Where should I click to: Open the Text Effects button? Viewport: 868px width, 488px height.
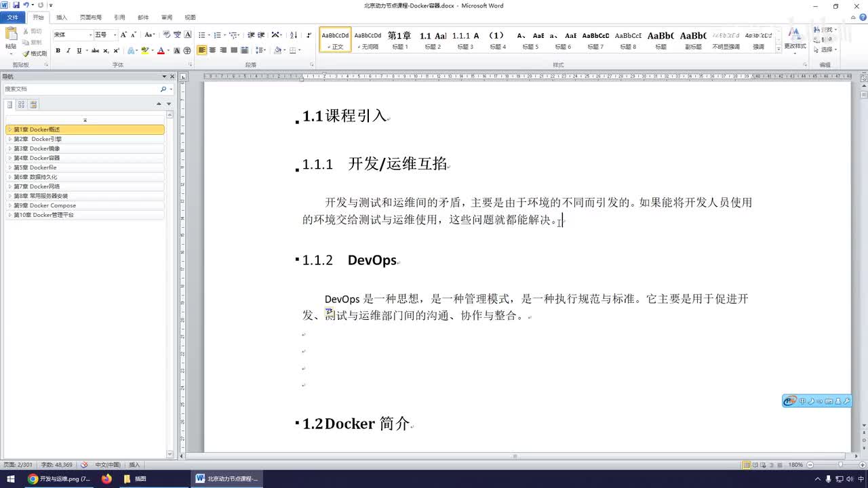click(131, 50)
